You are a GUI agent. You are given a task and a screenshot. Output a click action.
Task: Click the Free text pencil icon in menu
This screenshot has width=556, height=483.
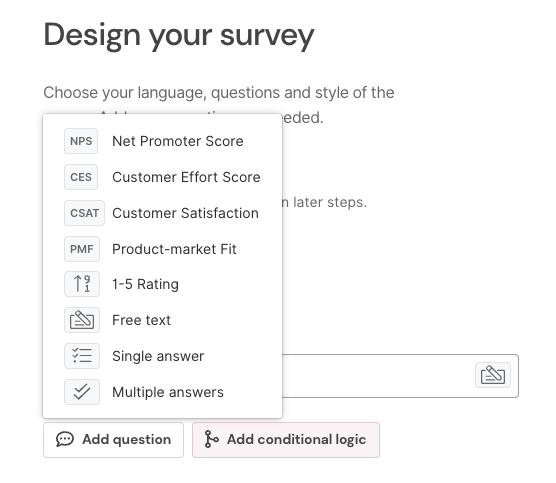coord(82,320)
